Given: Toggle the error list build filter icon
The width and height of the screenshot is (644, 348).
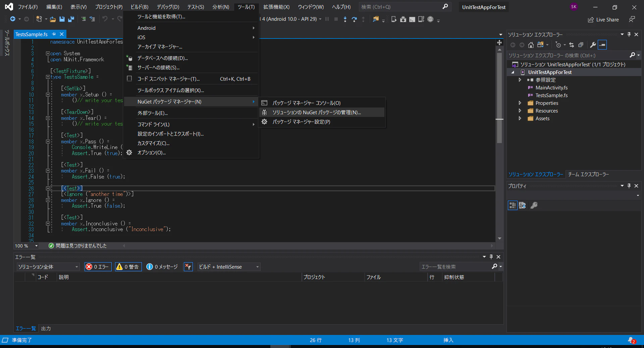Looking at the screenshot, I should 188,267.
